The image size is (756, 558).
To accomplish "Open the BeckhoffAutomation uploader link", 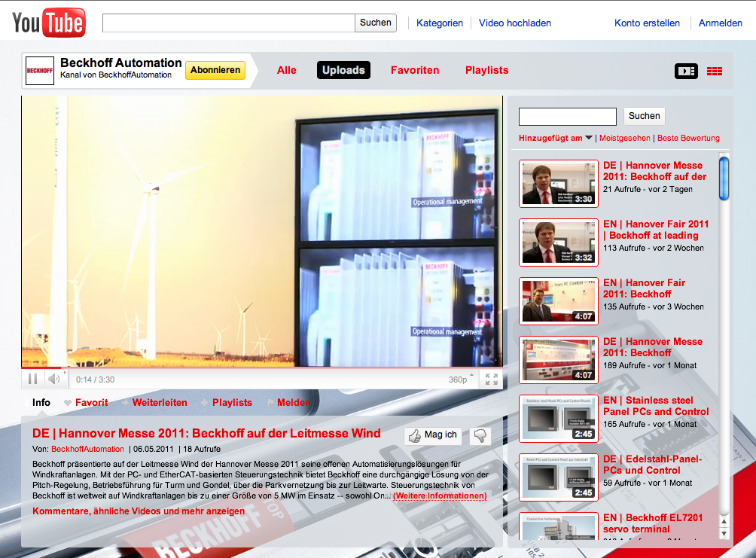I will tap(87, 449).
